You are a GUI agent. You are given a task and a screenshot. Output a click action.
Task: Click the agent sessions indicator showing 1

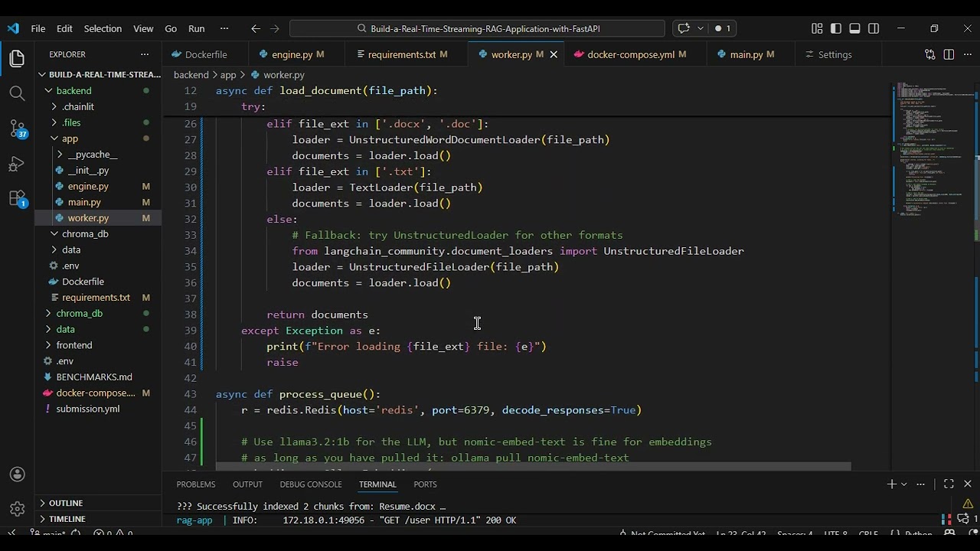(x=723, y=28)
